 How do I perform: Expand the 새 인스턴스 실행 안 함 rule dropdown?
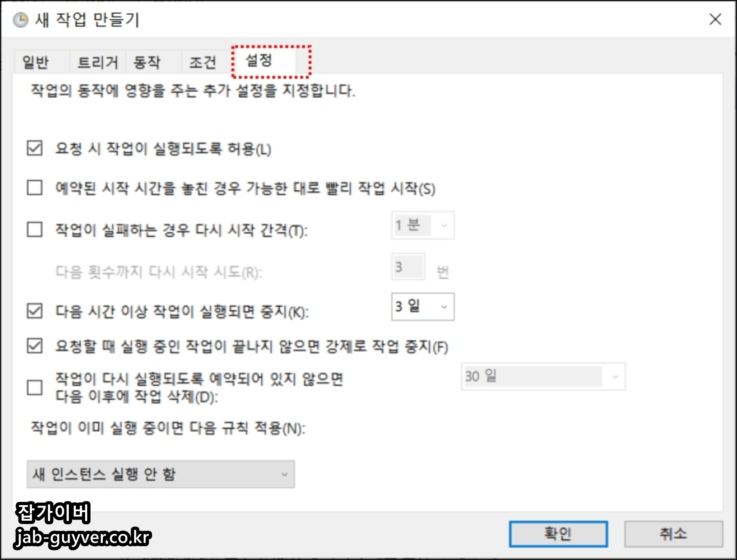(x=161, y=474)
